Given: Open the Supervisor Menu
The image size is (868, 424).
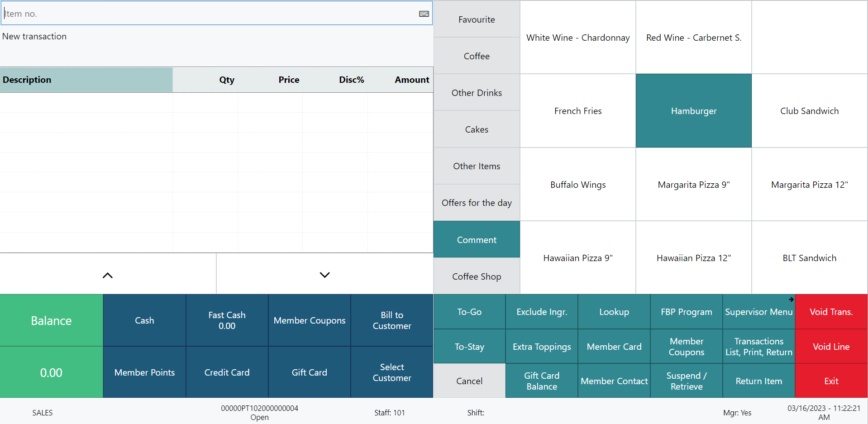Looking at the screenshot, I should pos(758,312).
